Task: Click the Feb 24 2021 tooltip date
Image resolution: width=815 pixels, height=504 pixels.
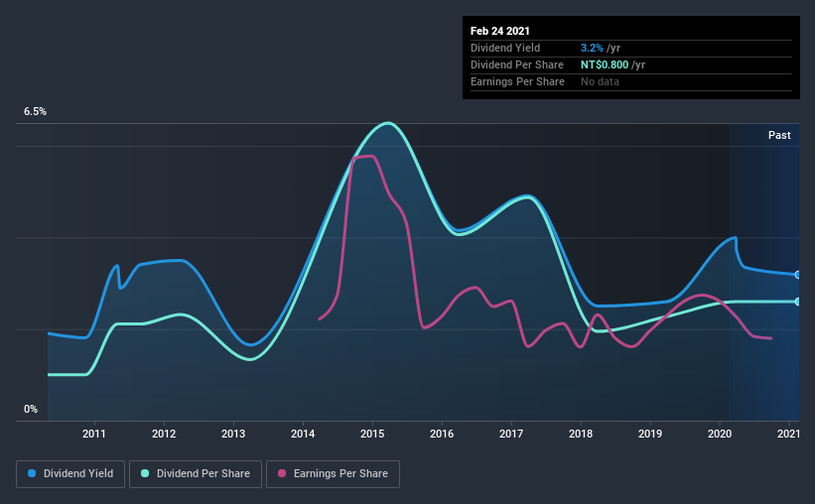Action: click(x=499, y=31)
